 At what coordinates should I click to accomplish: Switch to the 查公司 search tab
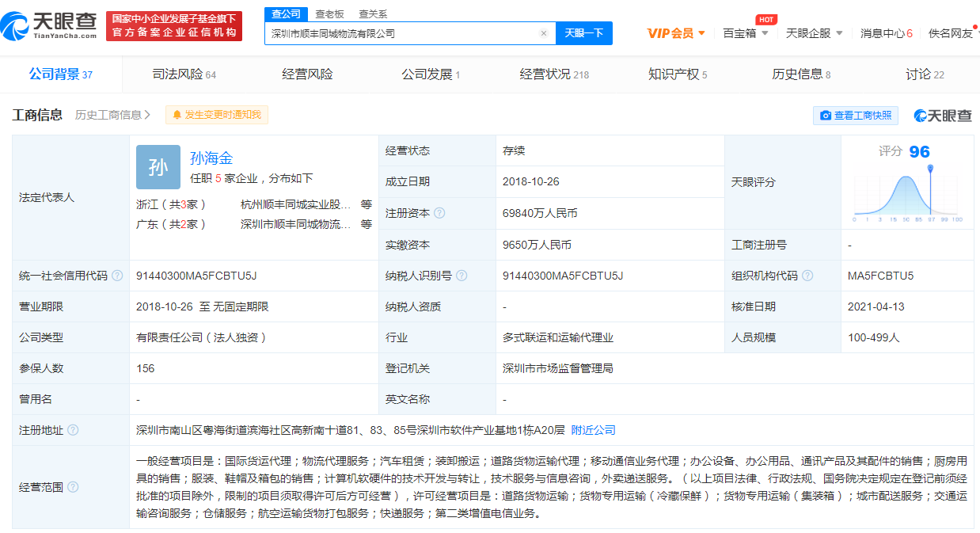click(286, 13)
